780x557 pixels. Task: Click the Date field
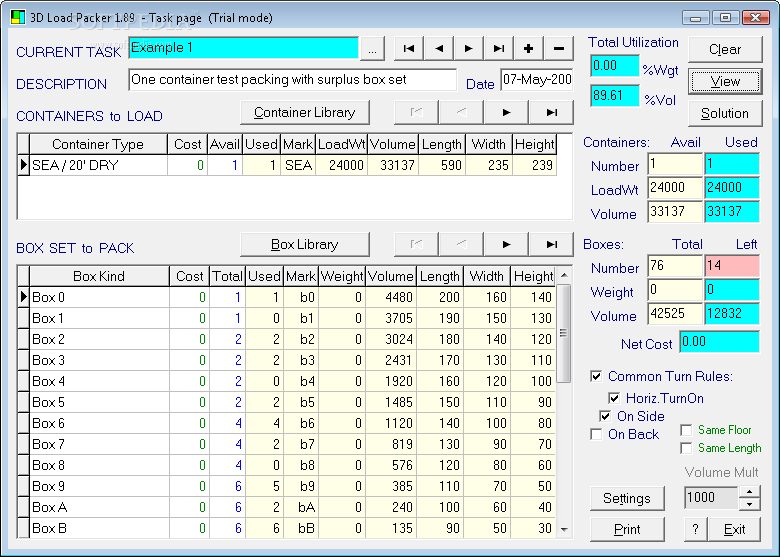pos(537,80)
